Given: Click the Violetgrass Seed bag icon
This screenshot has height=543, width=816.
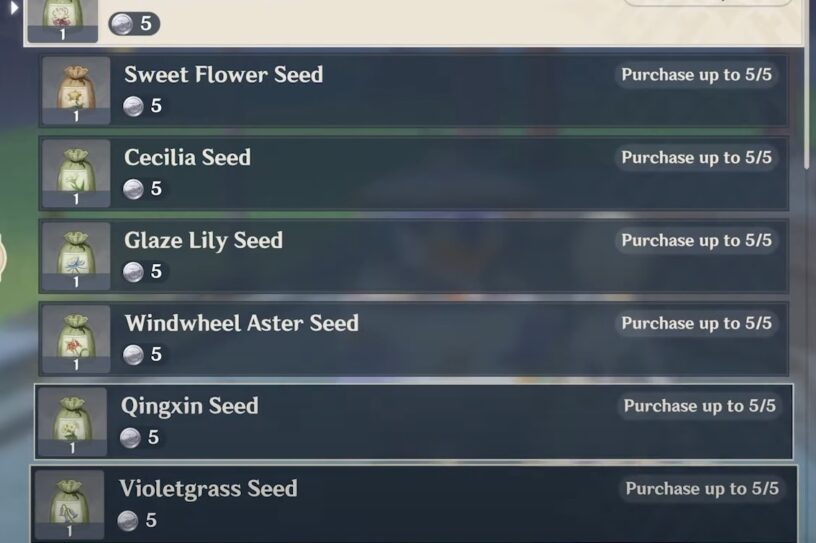Looking at the screenshot, I should tap(69, 504).
